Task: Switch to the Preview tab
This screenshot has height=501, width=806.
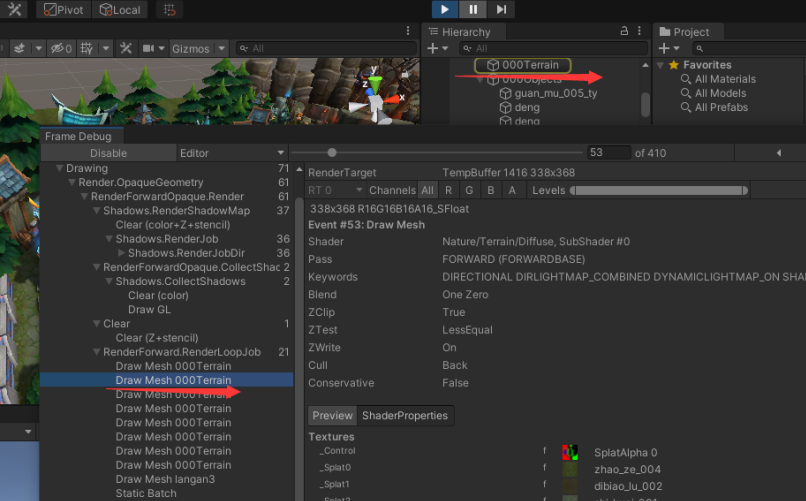Action: (333, 416)
